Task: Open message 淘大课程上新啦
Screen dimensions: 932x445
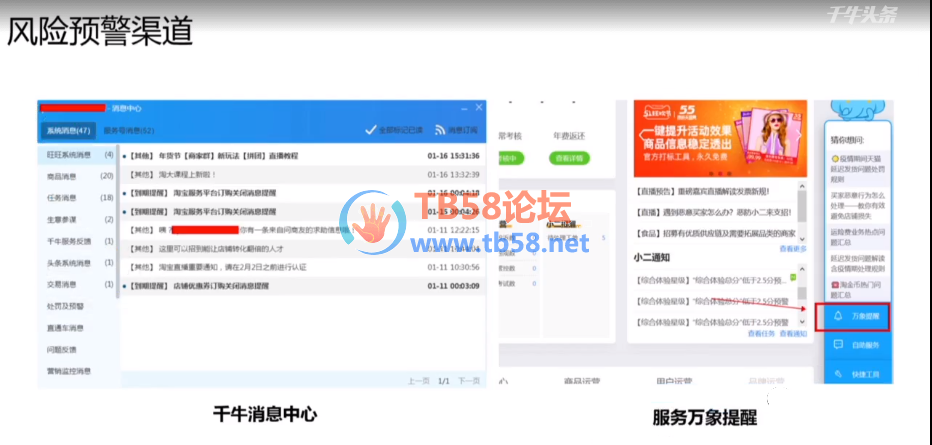Action: click(303, 175)
